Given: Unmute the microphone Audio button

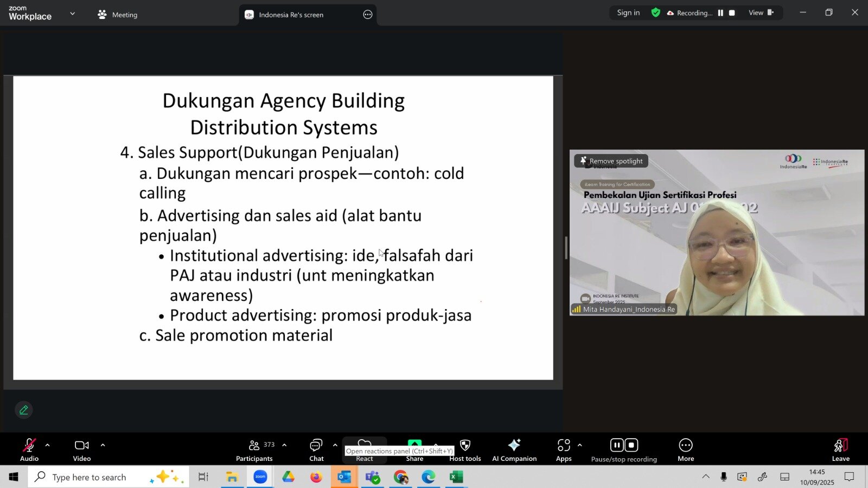Looking at the screenshot, I should (x=29, y=450).
